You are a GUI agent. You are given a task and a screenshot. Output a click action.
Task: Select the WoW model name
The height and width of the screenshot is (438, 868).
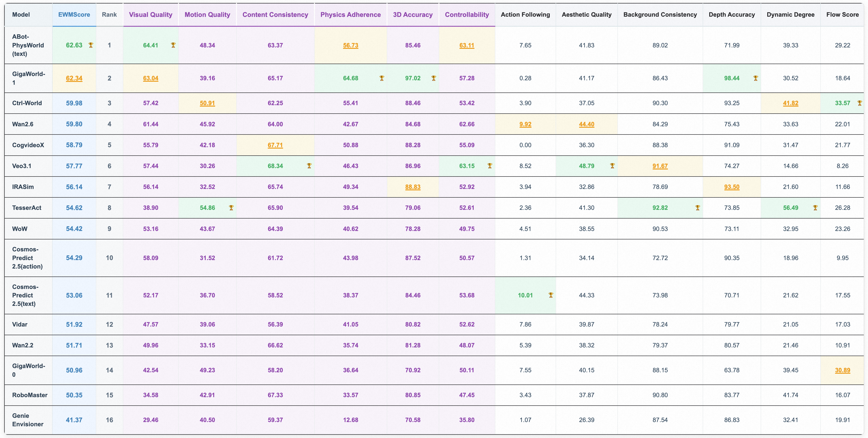point(20,229)
